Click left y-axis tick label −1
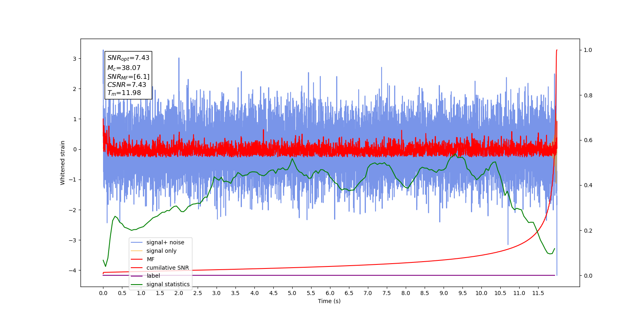 (72, 180)
